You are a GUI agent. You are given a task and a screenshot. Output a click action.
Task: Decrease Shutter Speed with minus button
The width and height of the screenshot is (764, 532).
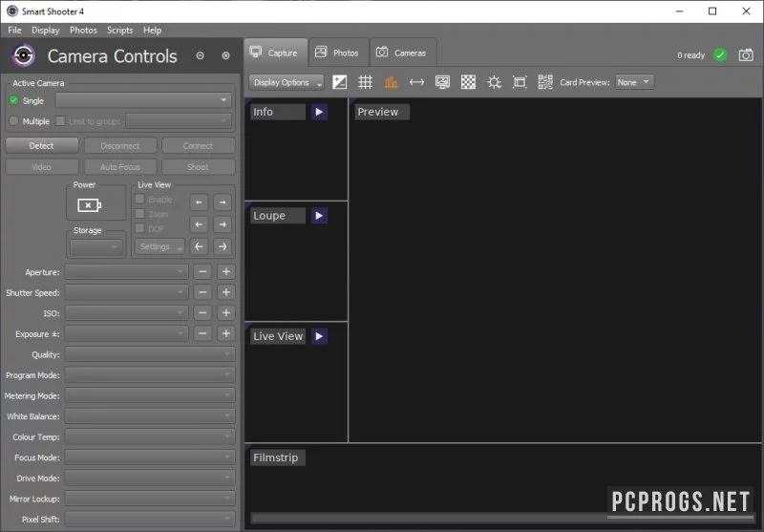(x=202, y=292)
